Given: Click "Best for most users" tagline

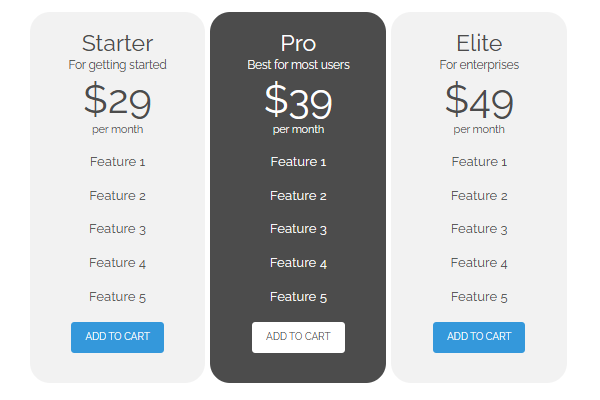Looking at the screenshot, I should [x=298, y=65].
